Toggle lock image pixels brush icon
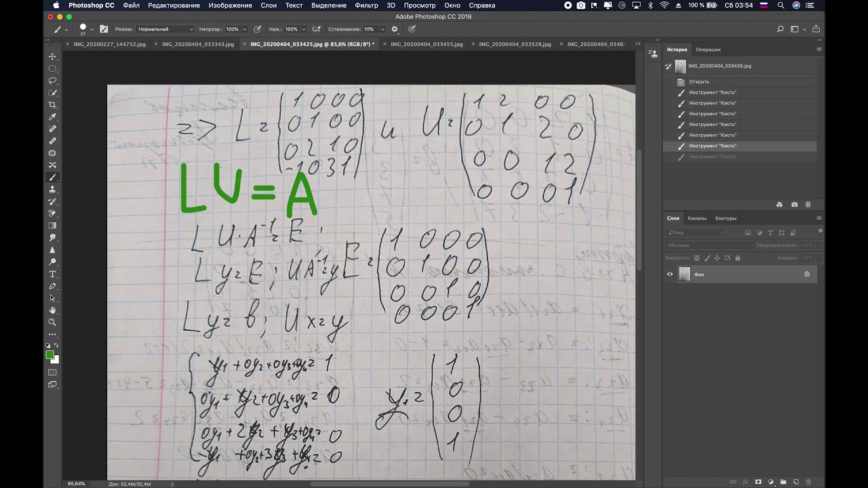The image size is (868, 488). point(707,258)
